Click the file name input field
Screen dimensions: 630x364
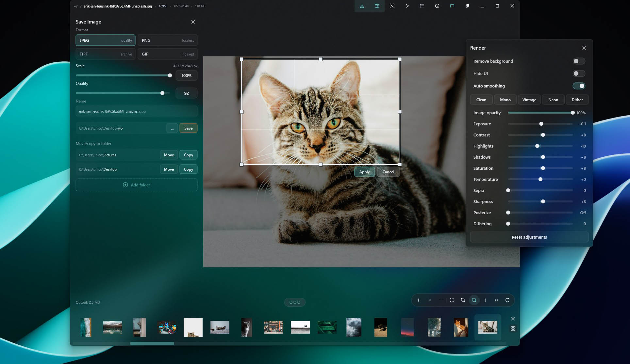coord(137,111)
